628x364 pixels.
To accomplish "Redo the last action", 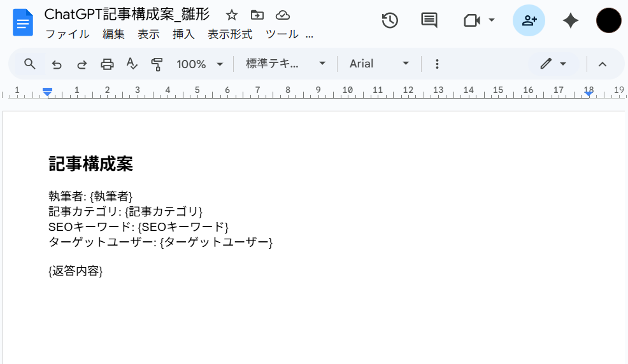I will click(x=82, y=64).
